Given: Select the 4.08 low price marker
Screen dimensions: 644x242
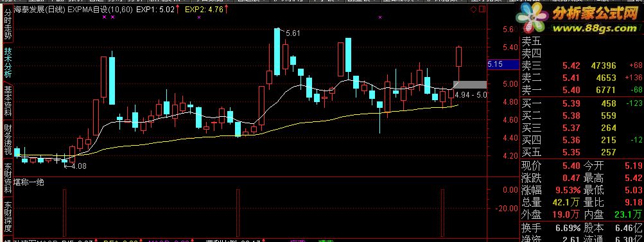Looking at the screenshot, I should [x=79, y=166].
